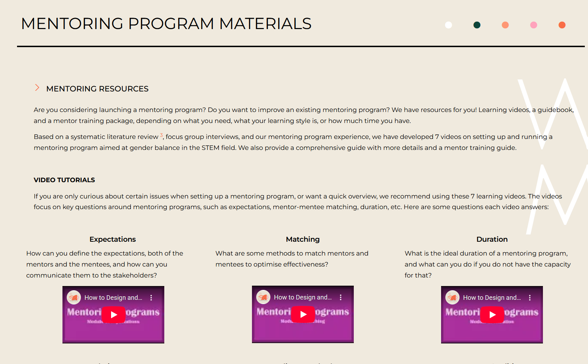The width and height of the screenshot is (588, 364).
Task: Open three-dot menu on Expectations video
Action: (x=151, y=298)
